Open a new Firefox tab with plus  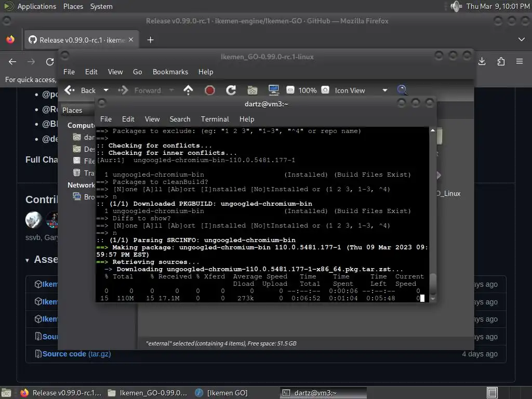[150, 40]
